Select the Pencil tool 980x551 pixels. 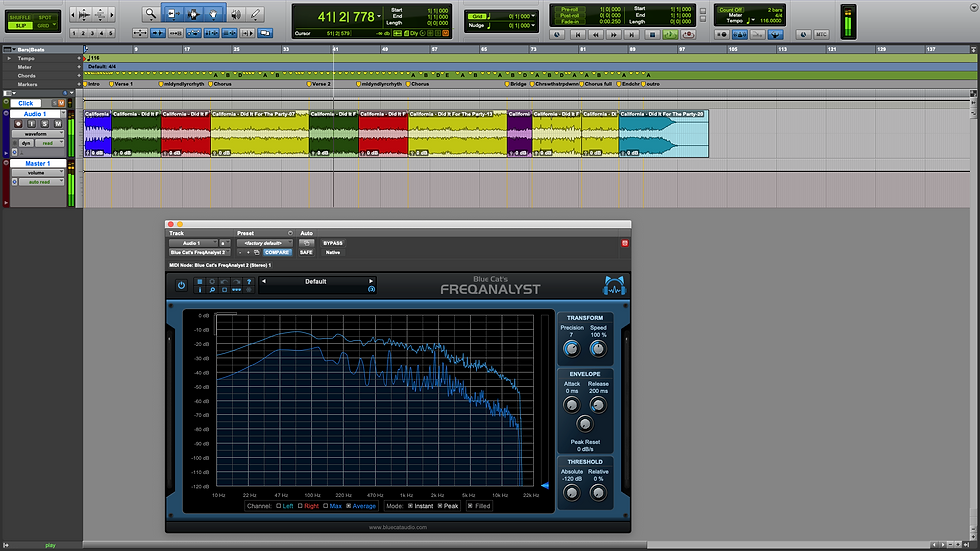[255, 14]
